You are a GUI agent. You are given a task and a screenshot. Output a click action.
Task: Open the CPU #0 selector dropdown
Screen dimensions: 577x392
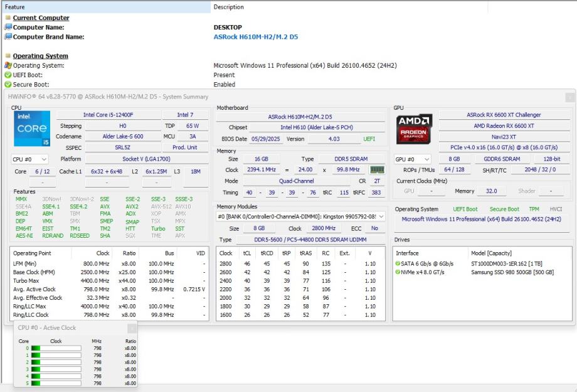point(29,159)
